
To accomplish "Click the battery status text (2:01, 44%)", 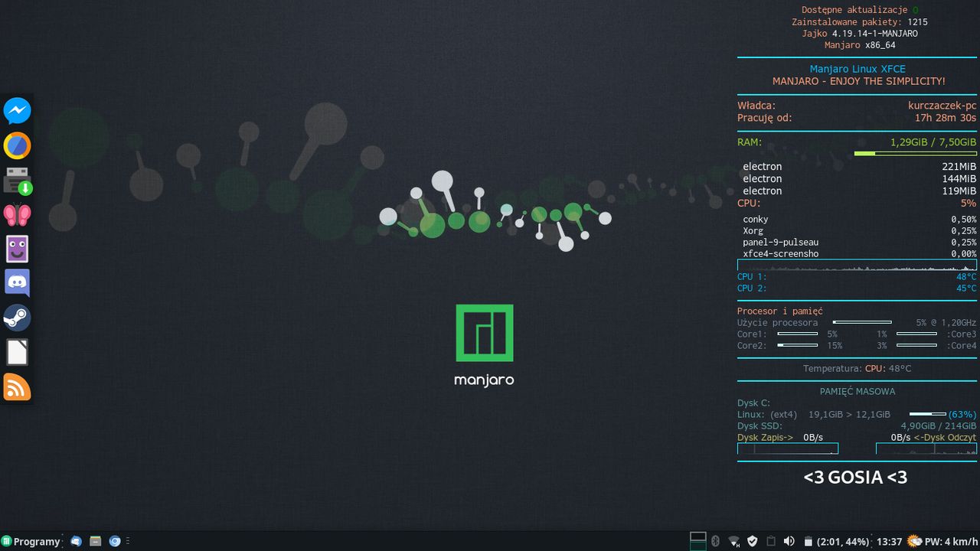I will click(843, 542).
